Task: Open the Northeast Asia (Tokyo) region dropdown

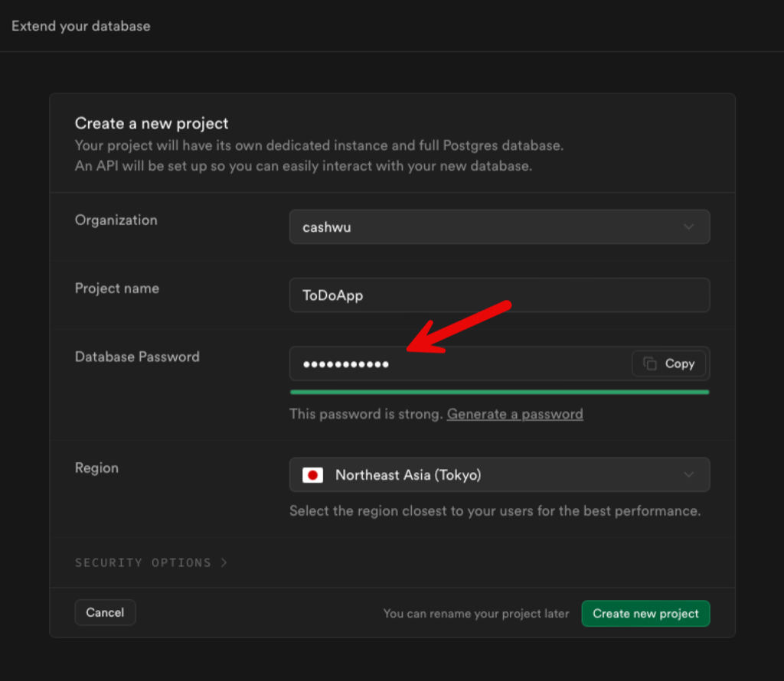Action: pyautogui.click(x=499, y=475)
